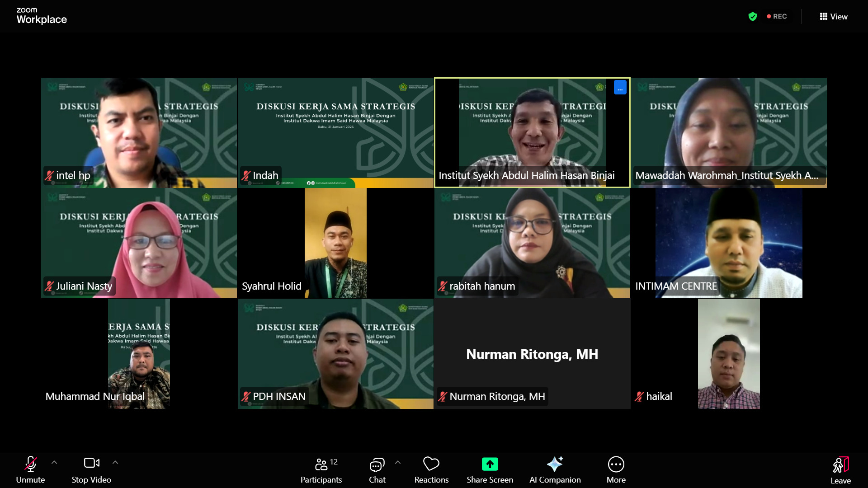Click the red muted mic icon on PDH INSAN's tile
The image size is (868, 488).
tap(246, 396)
